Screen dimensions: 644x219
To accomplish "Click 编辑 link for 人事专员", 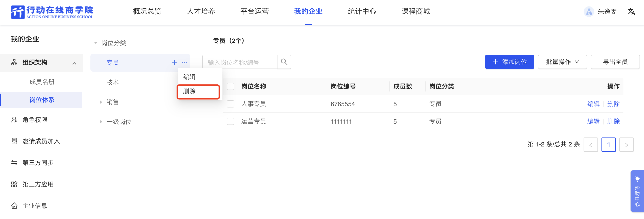I will point(593,104).
